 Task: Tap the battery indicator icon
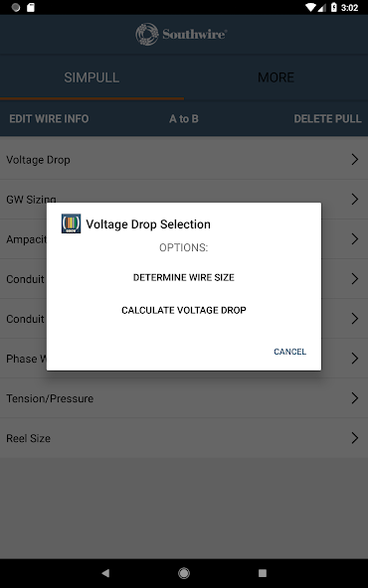[x=334, y=8]
